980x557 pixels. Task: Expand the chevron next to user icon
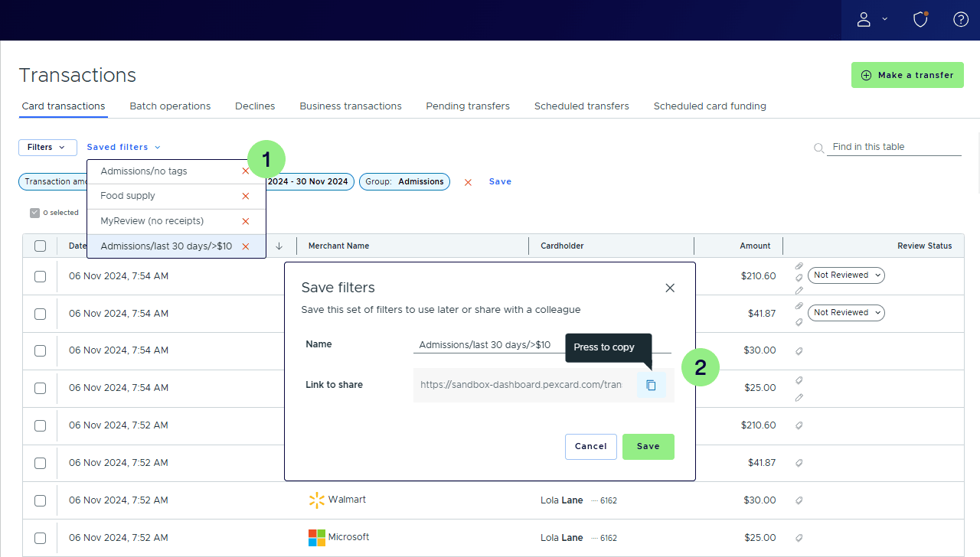pyautogui.click(x=885, y=20)
